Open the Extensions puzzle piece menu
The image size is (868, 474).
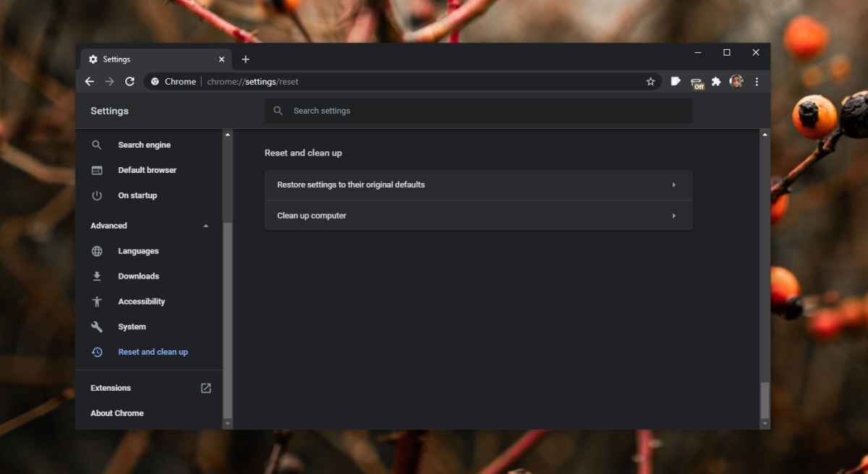pyautogui.click(x=716, y=82)
